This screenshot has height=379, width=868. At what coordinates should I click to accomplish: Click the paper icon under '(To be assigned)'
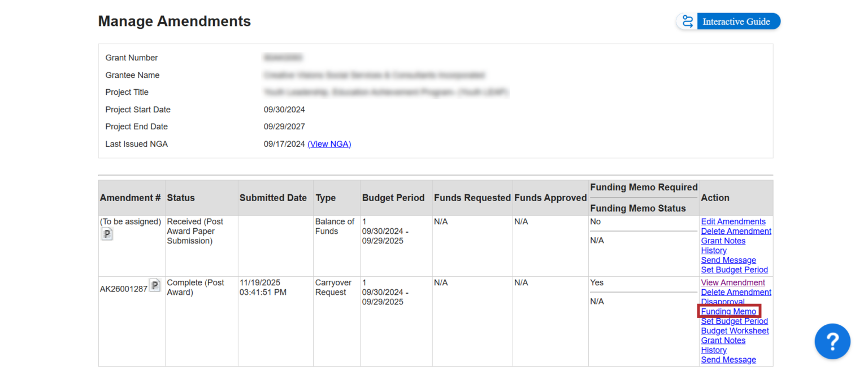(x=107, y=234)
